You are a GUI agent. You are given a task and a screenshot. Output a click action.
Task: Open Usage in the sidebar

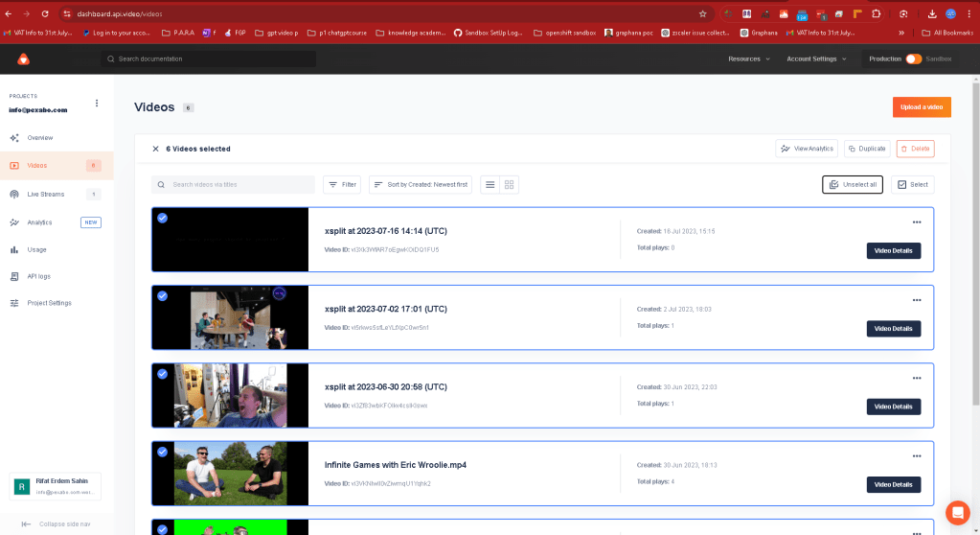(x=57, y=249)
